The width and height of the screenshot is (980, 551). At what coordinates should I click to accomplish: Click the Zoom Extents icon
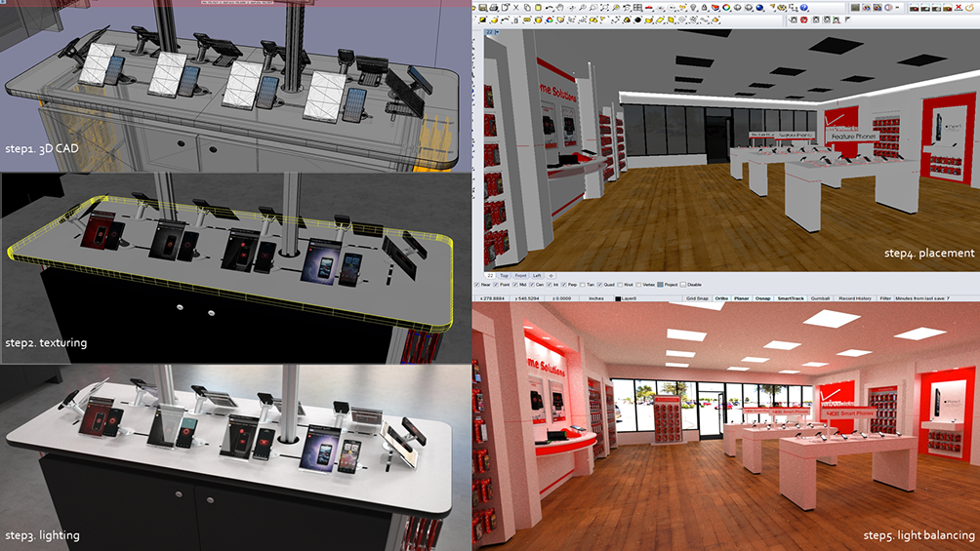(x=604, y=8)
